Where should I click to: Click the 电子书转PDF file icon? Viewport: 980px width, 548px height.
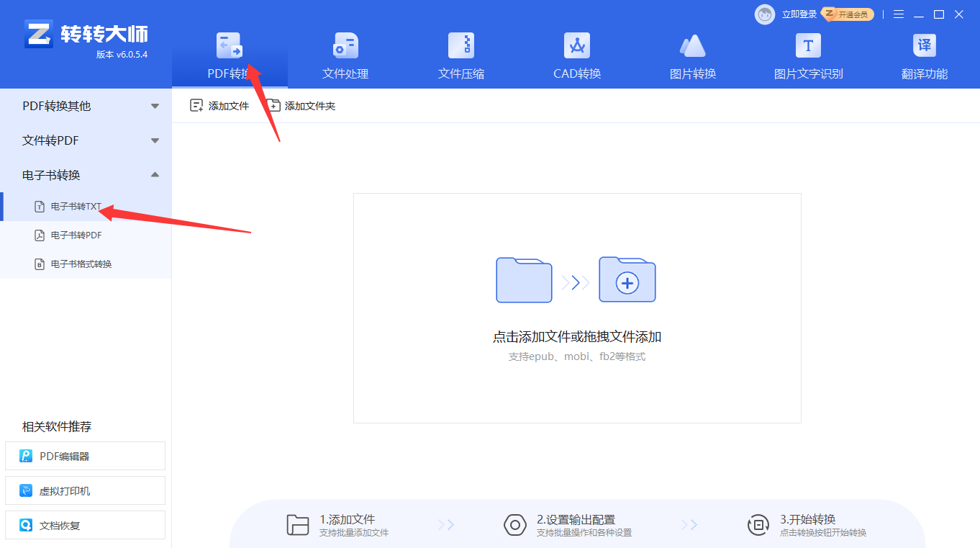(40, 235)
